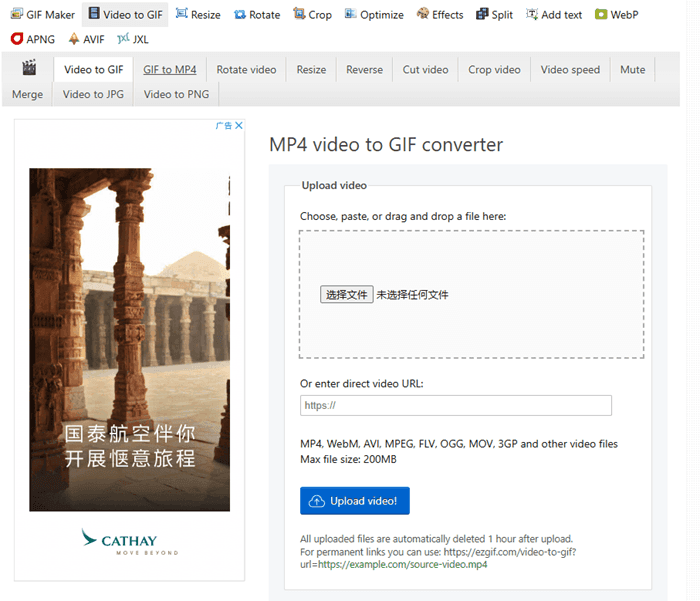Screen dimensions: 700x601
Task: Switch to the GIF to MP4 tab
Action: coord(170,70)
